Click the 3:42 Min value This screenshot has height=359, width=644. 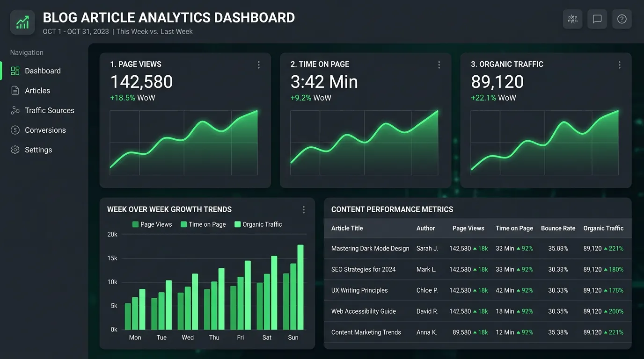pyautogui.click(x=324, y=82)
